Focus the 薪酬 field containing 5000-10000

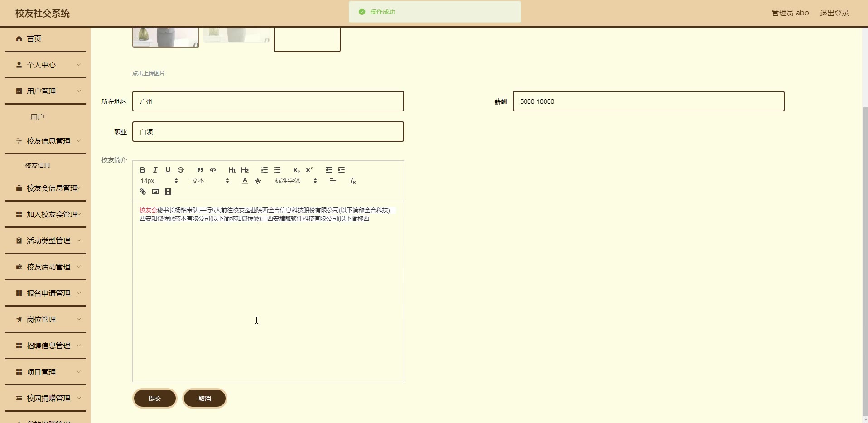pyautogui.click(x=649, y=101)
